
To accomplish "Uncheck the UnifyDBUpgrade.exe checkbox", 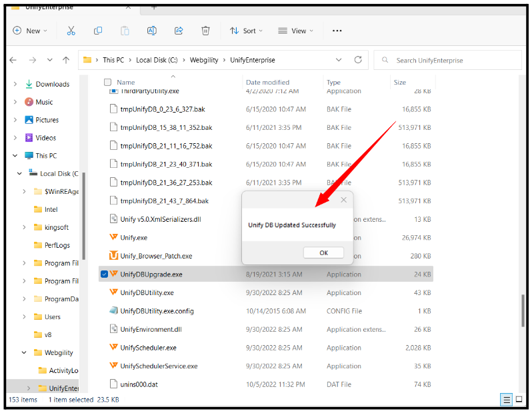I will (x=104, y=274).
